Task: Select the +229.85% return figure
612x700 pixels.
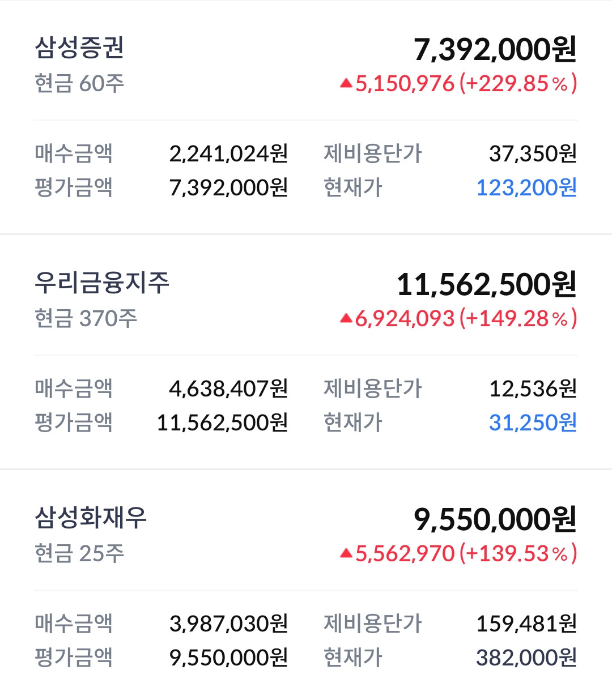Action: pyautogui.click(x=518, y=84)
